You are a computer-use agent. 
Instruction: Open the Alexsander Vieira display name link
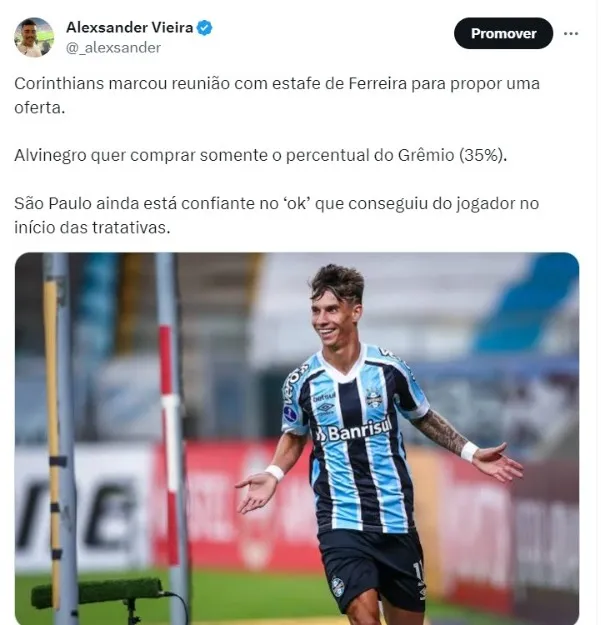point(130,28)
